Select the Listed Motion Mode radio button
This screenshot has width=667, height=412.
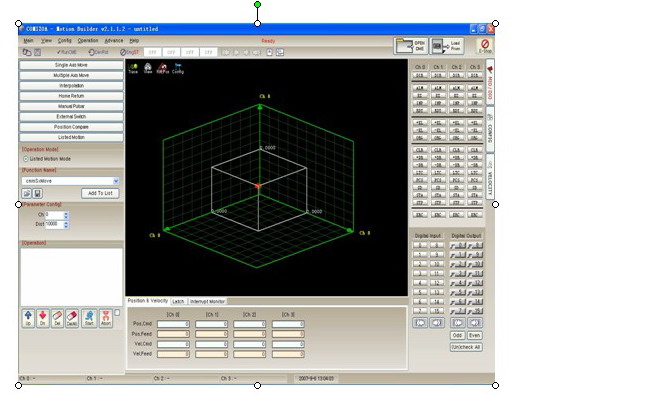pos(26,159)
